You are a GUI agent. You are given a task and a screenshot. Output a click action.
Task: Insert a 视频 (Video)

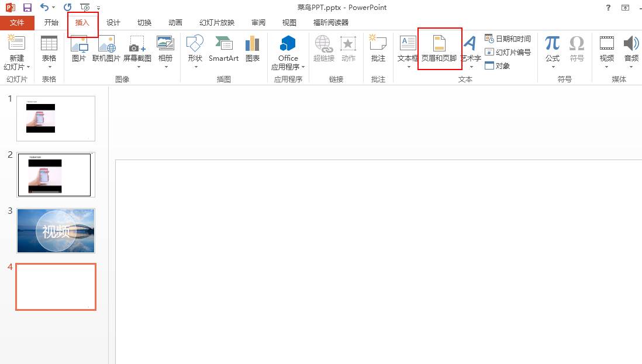(607, 51)
